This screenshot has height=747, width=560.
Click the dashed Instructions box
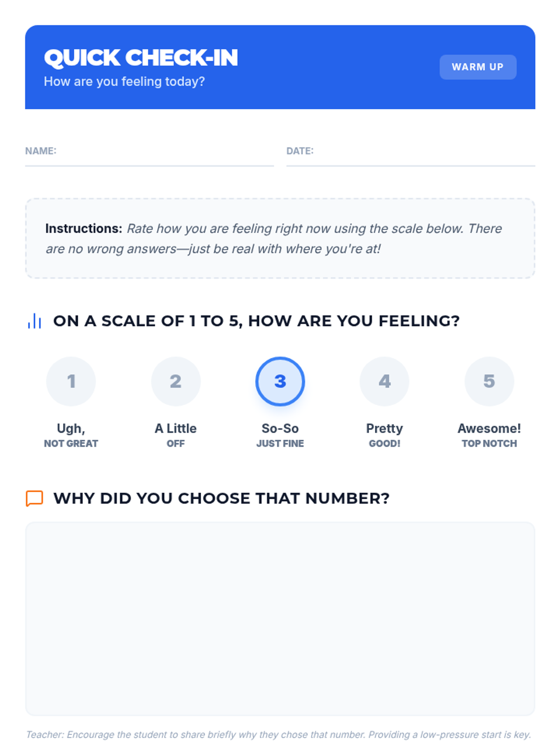280,239
